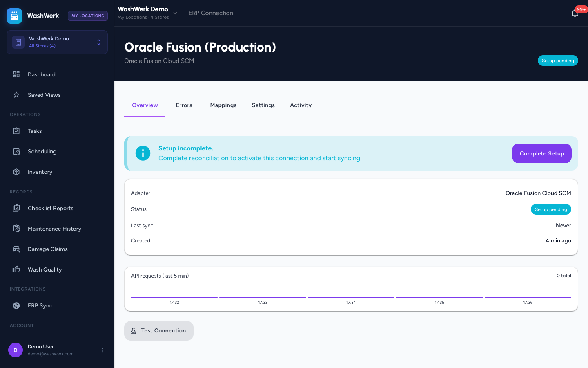Click the 17:35 bar in API chart
Viewport: 588px width, 368px height.
[439, 298]
